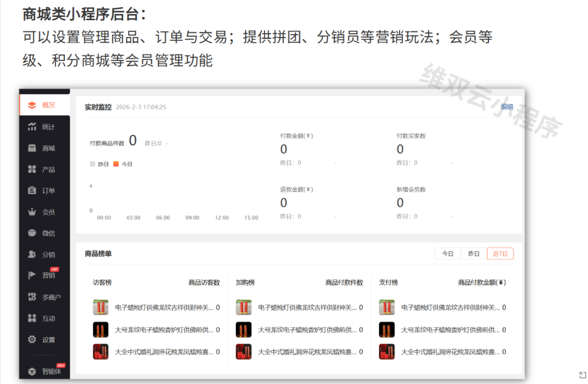Switch product ranking to 昨日 tab
This screenshot has width=588, height=384.
click(474, 253)
